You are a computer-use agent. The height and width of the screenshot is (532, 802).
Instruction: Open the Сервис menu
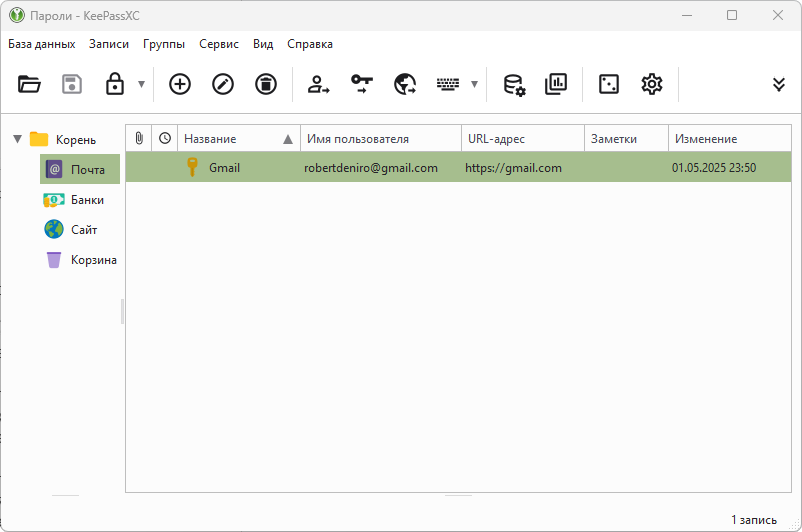click(x=218, y=44)
